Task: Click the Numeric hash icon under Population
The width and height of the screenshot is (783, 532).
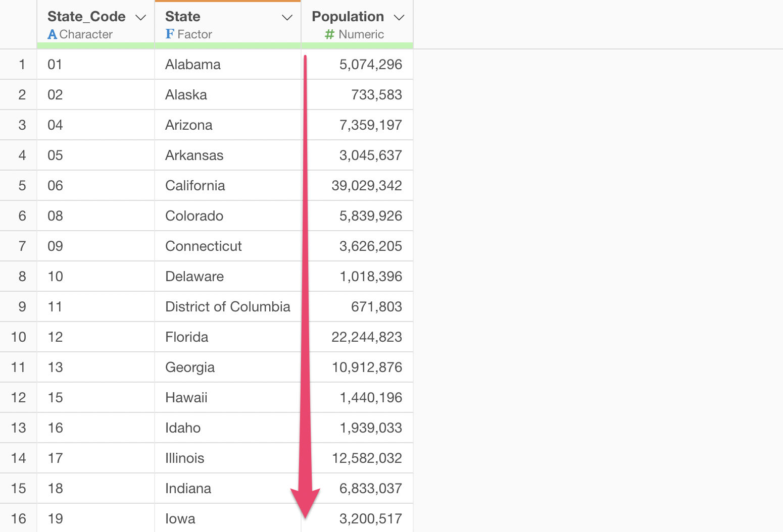Action: coord(329,35)
